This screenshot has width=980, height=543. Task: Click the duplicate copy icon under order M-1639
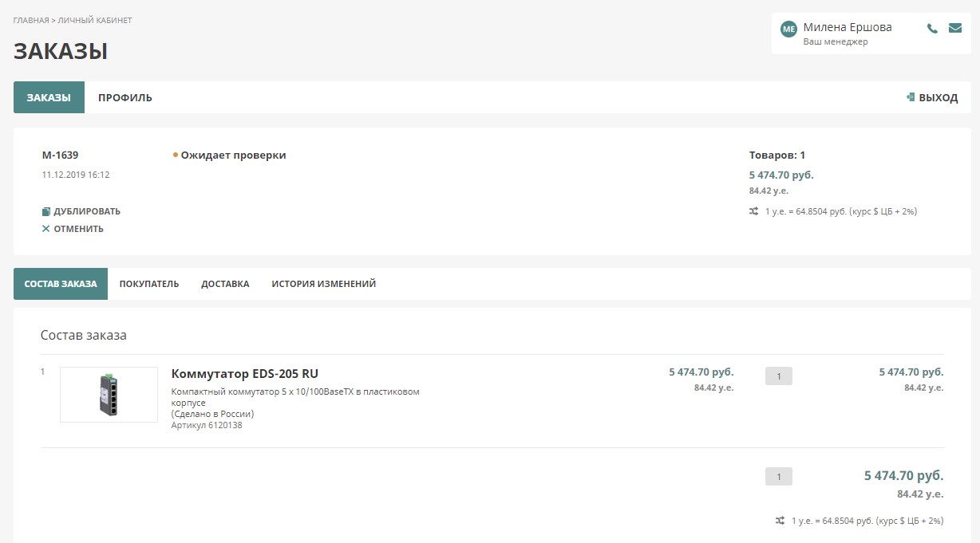[x=46, y=212]
